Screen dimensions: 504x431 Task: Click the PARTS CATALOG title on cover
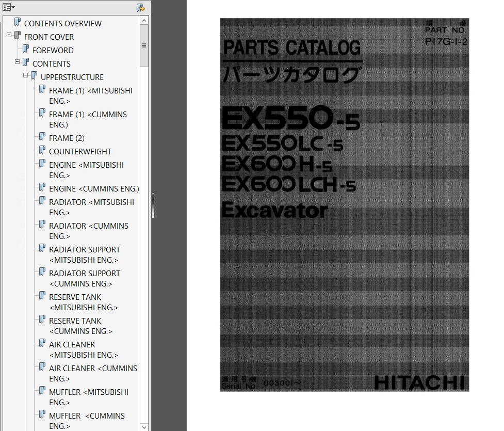pyautogui.click(x=292, y=48)
